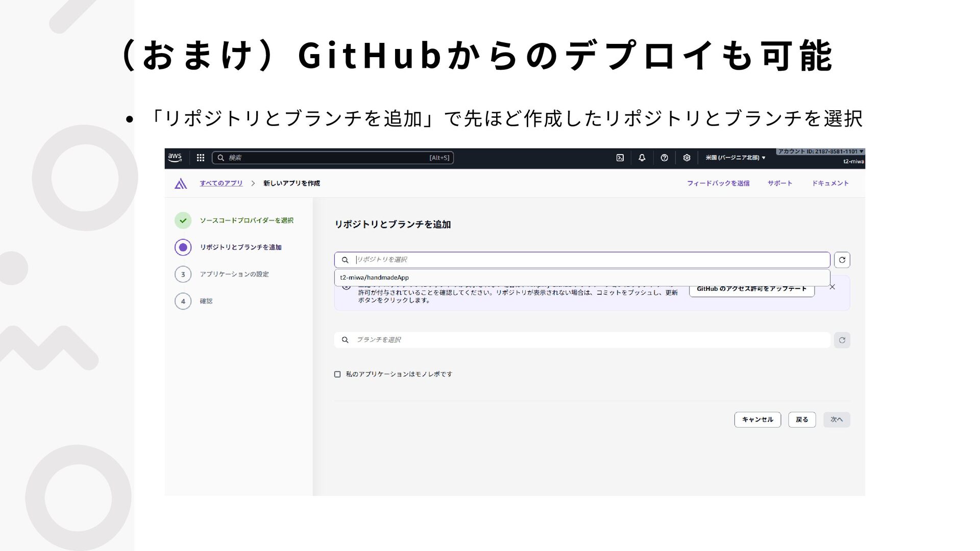The height and width of the screenshot is (551, 980).
Task: Open the help question mark icon
Action: [x=664, y=158]
